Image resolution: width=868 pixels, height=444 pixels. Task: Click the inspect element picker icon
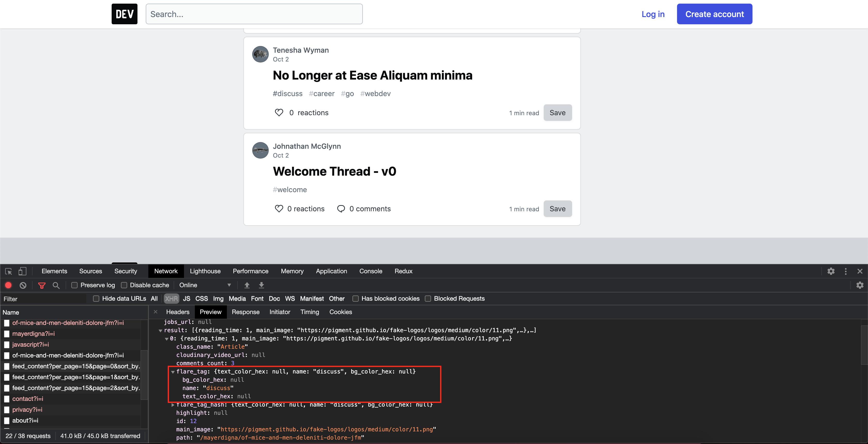point(9,271)
